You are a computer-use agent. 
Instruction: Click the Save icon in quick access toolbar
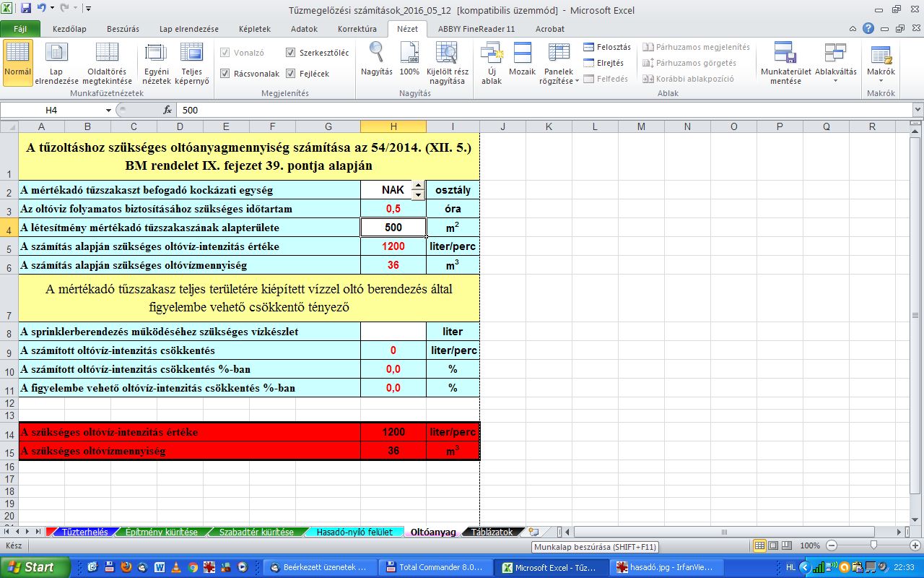26,9
